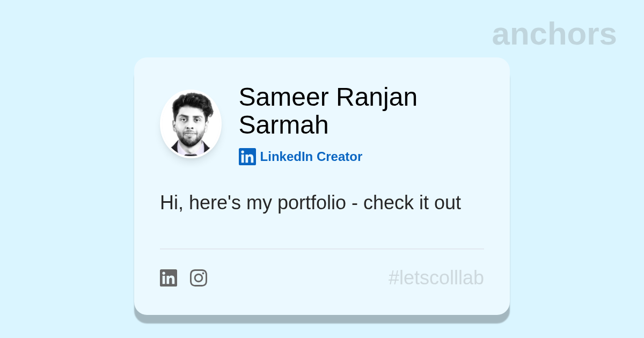644x338 pixels.
Task: Click Sameer's circular profile photo
Action: pyautogui.click(x=191, y=124)
